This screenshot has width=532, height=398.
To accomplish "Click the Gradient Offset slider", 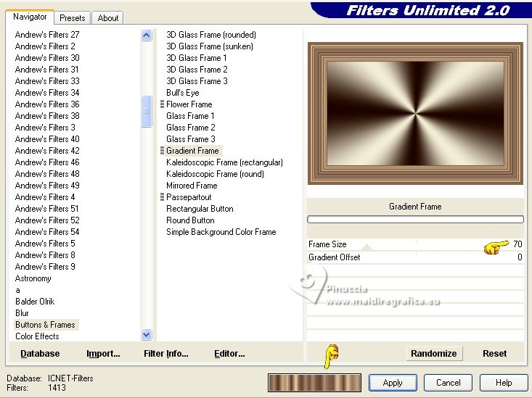I will tap(415, 257).
